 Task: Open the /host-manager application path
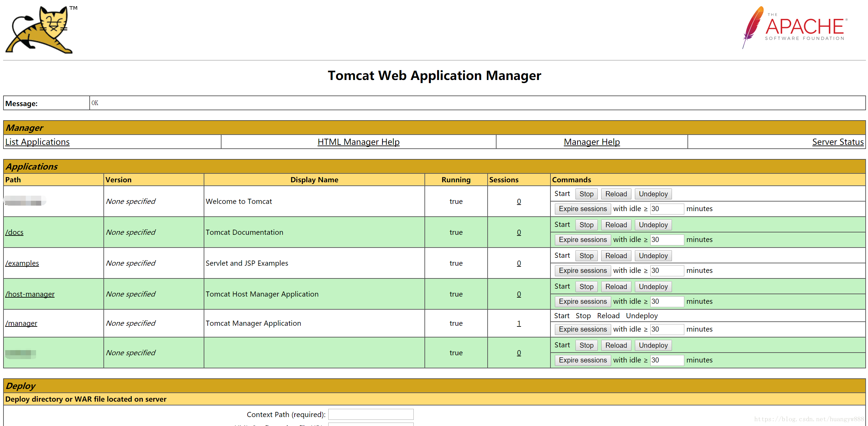(30, 294)
